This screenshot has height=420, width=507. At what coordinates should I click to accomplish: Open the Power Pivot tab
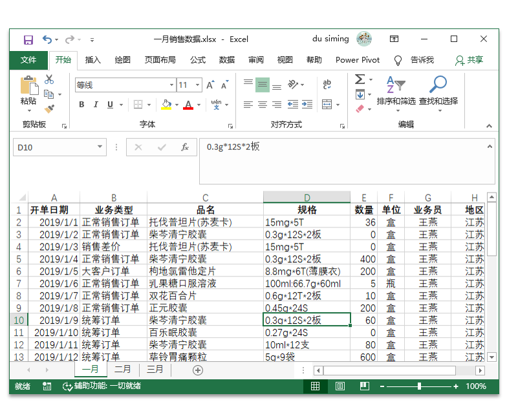click(358, 60)
